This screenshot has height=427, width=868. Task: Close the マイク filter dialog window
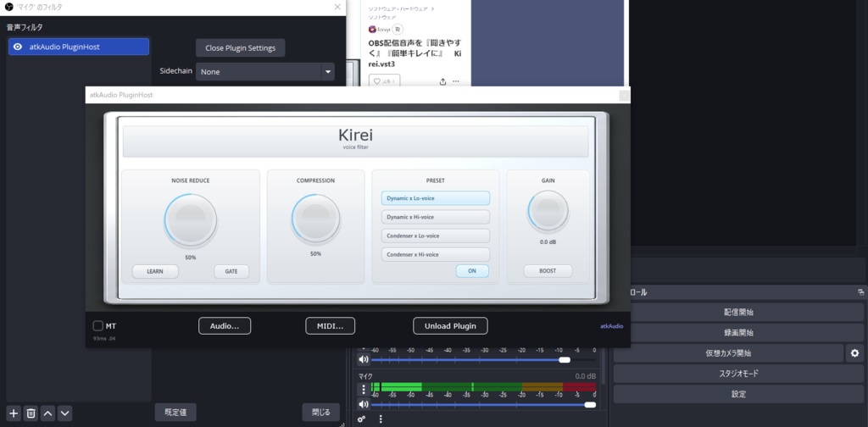point(337,7)
